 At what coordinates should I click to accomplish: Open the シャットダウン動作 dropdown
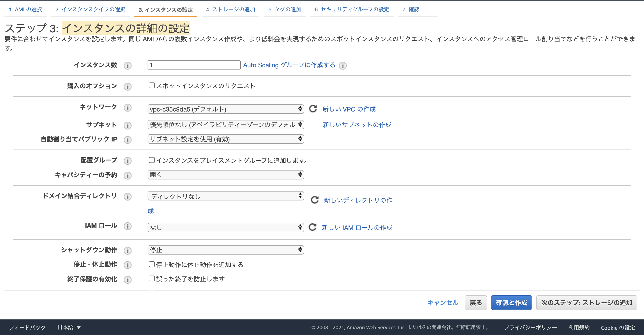point(225,250)
